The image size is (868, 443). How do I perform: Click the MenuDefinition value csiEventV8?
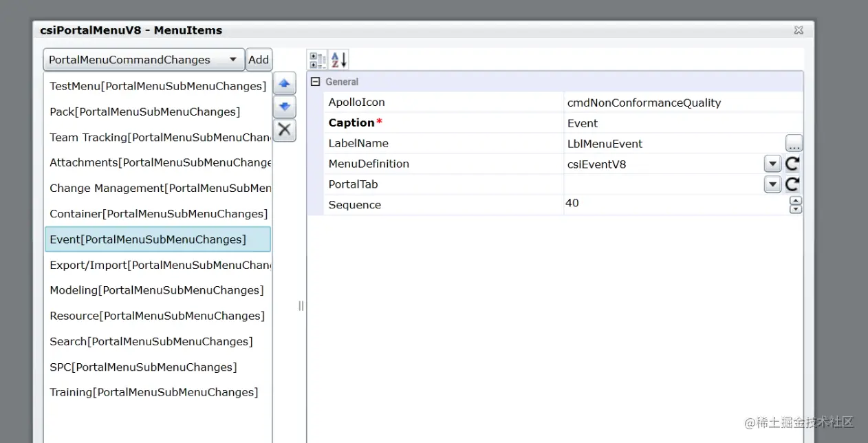coord(664,164)
